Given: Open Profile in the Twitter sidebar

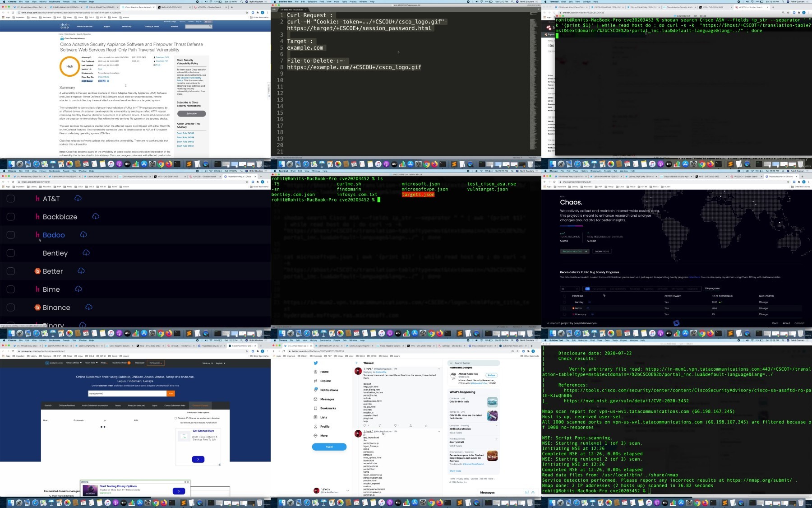Looking at the screenshot, I should click(322, 426).
